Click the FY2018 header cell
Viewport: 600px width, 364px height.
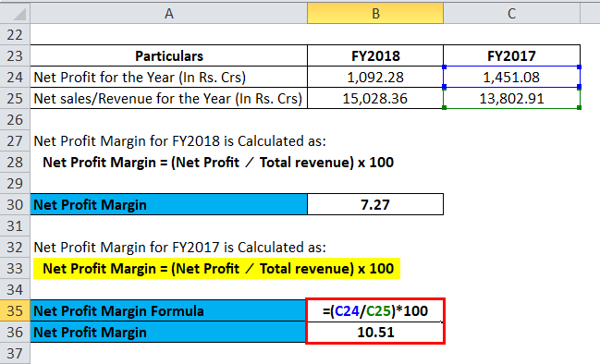(375, 55)
